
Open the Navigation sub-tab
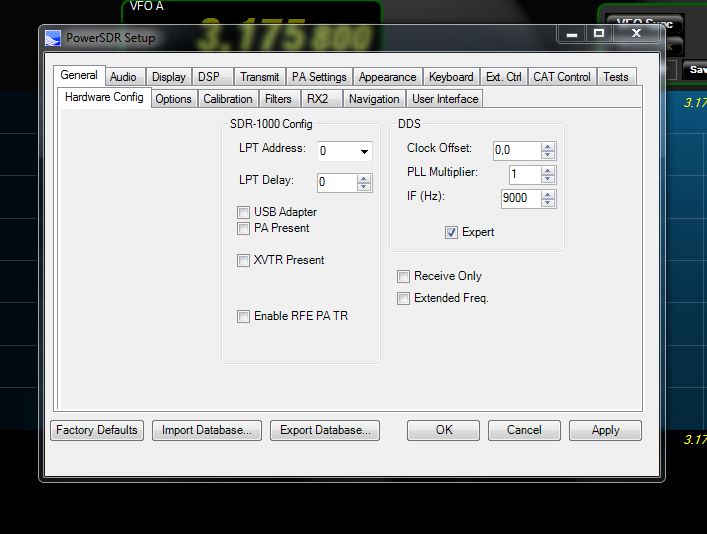[x=374, y=99]
